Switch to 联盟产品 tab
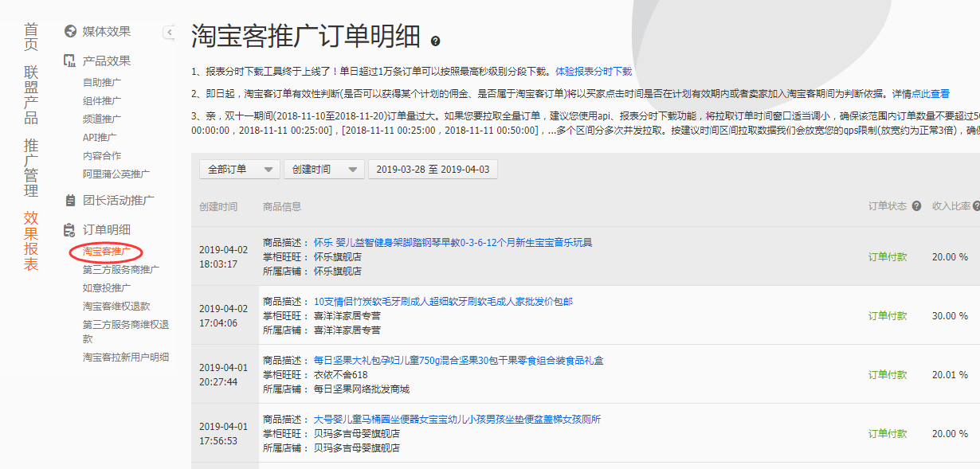The image size is (980, 469). [31, 95]
